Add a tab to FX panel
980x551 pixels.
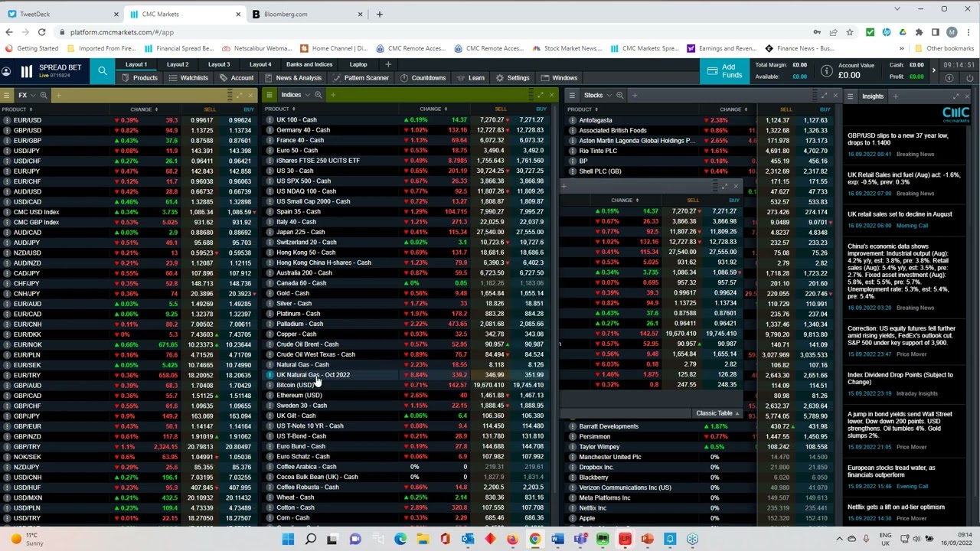coord(58,96)
